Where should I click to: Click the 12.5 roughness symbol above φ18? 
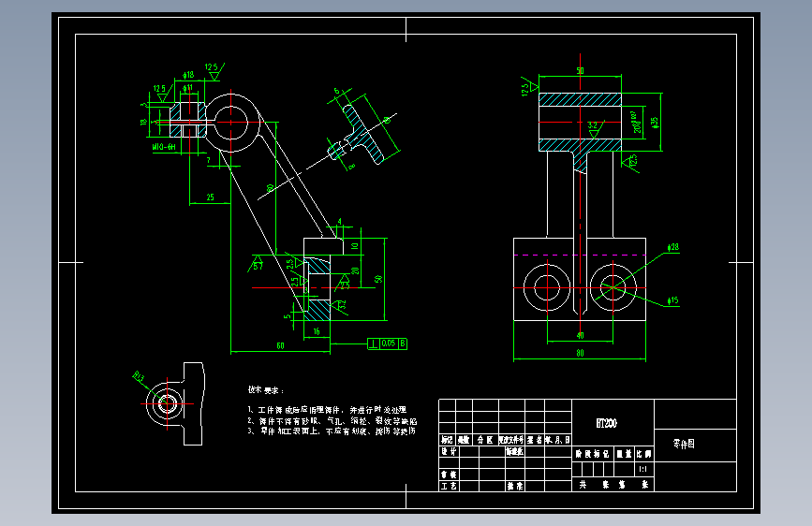click(214, 70)
